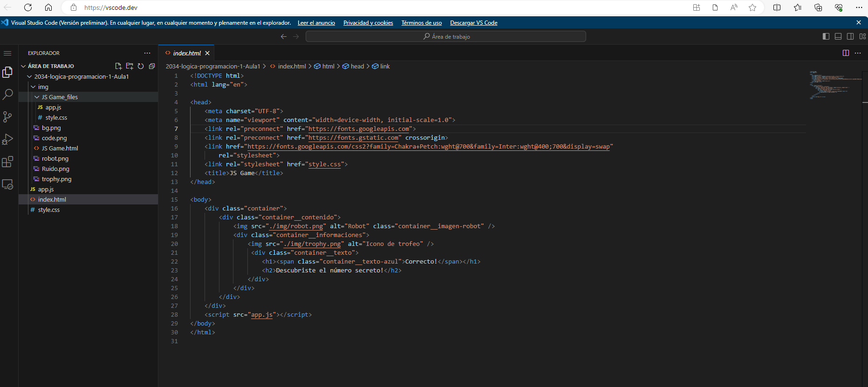Click the index.html breadcrumb segment
Screen dimensions: 868x387
[288, 66]
